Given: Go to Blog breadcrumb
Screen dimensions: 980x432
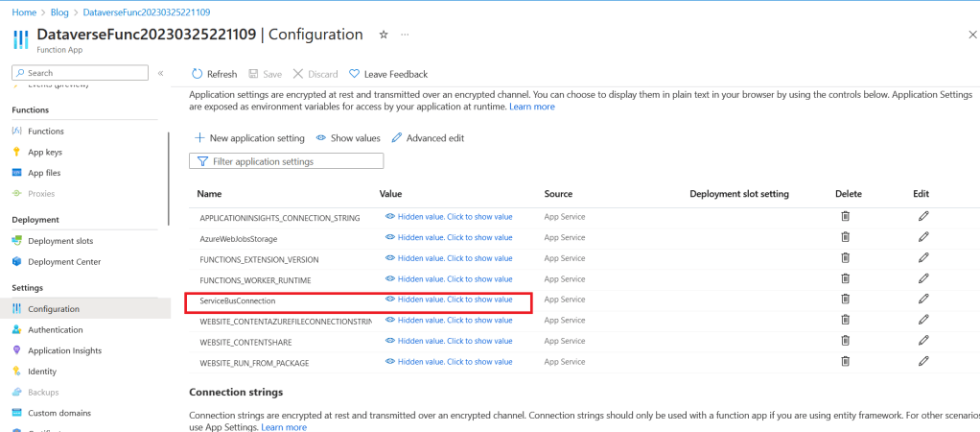Looking at the screenshot, I should click(x=60, y=12).
